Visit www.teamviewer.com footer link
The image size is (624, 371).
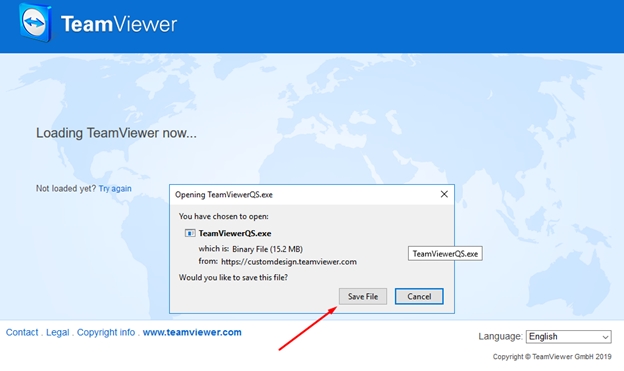tap(192, 332)
